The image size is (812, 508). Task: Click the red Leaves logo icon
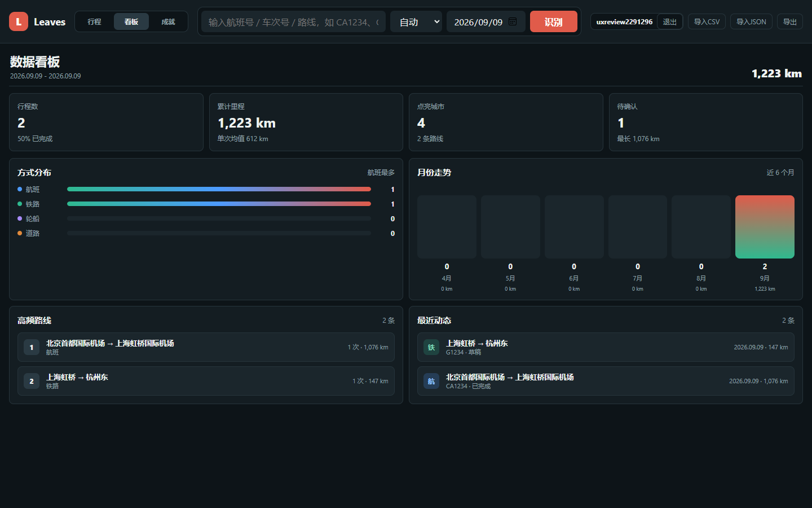coord(19,21)
